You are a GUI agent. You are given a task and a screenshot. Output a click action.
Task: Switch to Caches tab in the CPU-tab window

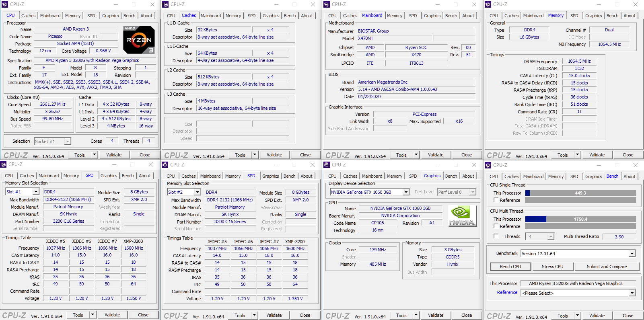point(29,16)
